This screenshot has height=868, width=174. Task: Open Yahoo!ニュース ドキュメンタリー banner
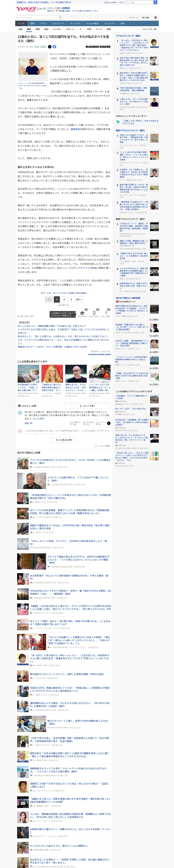pos(137,122)
